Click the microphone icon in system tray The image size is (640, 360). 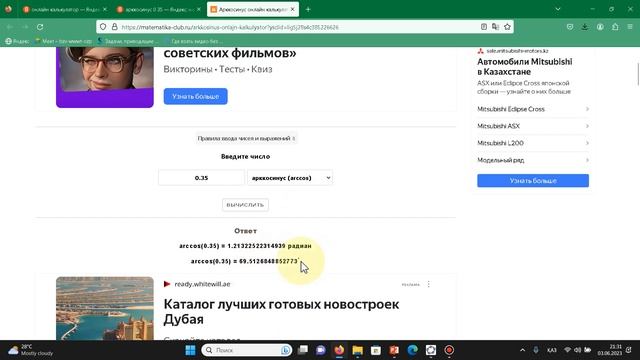coord(536,350)
